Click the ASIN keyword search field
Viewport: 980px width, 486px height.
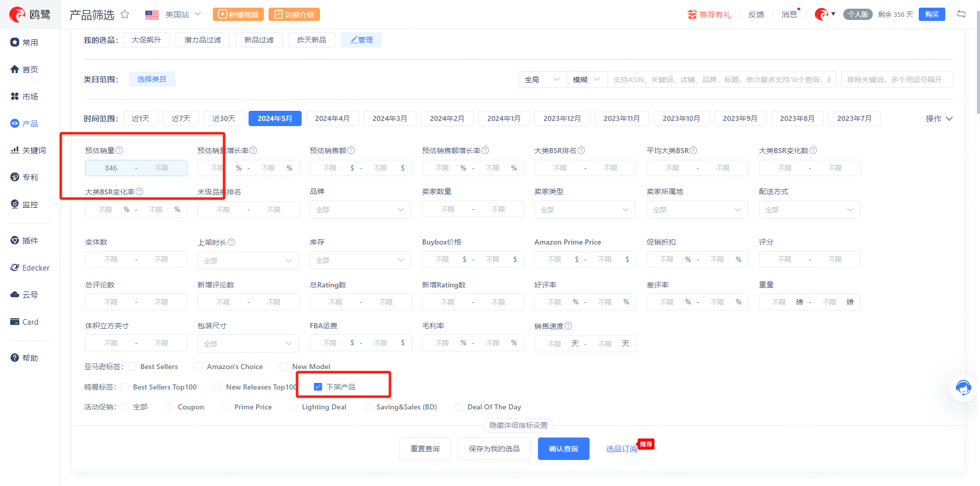point(722,79)
